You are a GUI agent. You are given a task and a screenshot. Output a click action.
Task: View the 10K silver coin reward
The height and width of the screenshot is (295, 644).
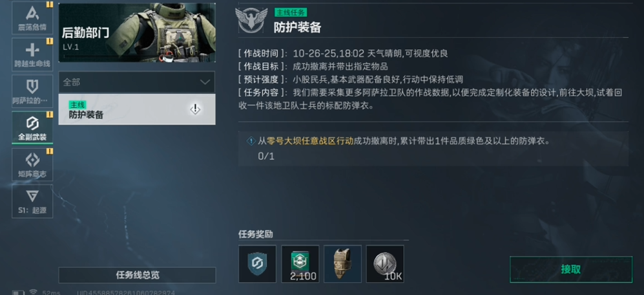[385, 264]
